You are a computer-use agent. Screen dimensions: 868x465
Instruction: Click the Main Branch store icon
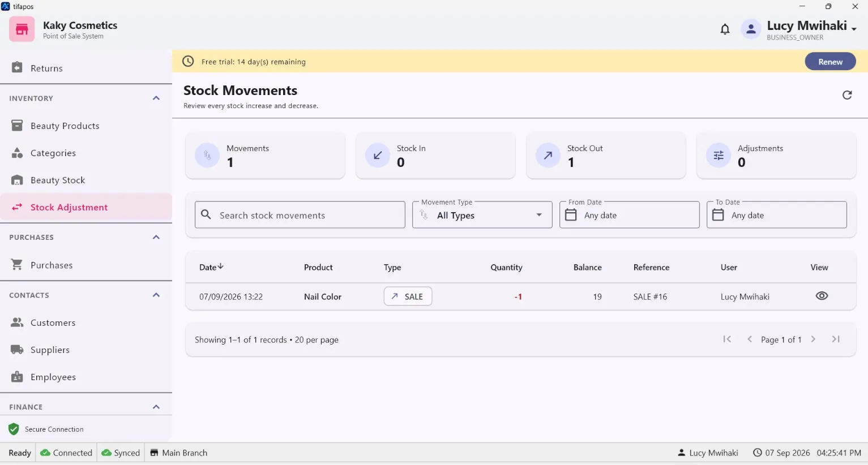pyautogui.click(x=154, y=453)
